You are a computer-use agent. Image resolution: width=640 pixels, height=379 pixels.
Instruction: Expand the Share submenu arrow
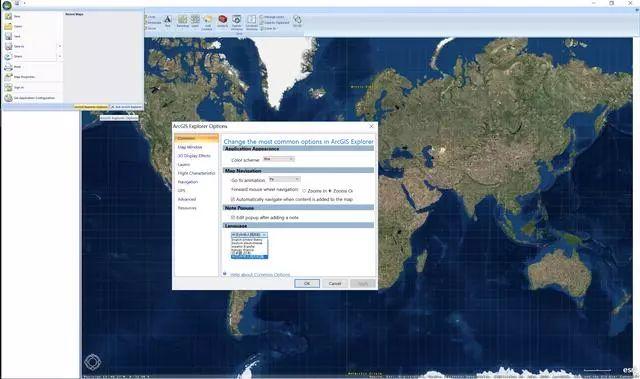[60, 56]
